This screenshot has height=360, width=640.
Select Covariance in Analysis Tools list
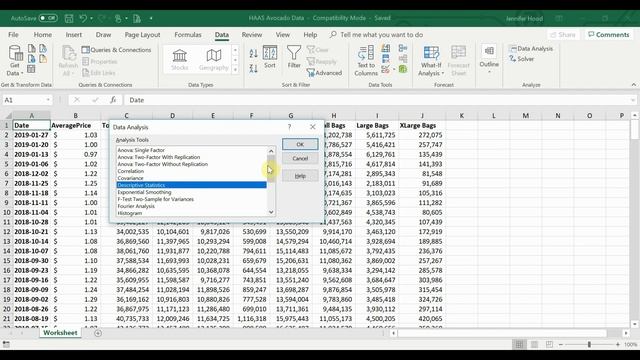click(191, 178)
